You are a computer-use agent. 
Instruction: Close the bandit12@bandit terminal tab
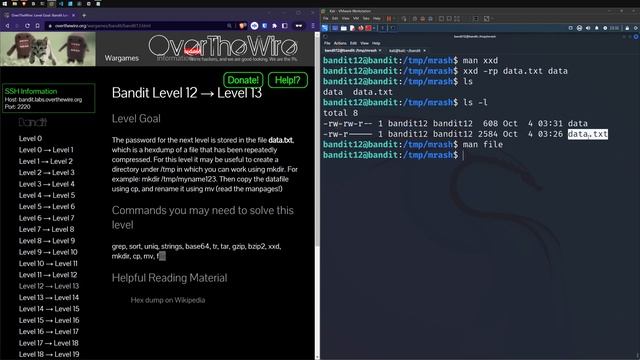point(380,51)
